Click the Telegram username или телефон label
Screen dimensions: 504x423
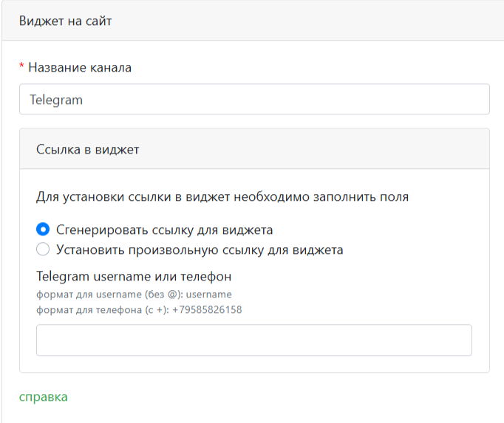134,276
